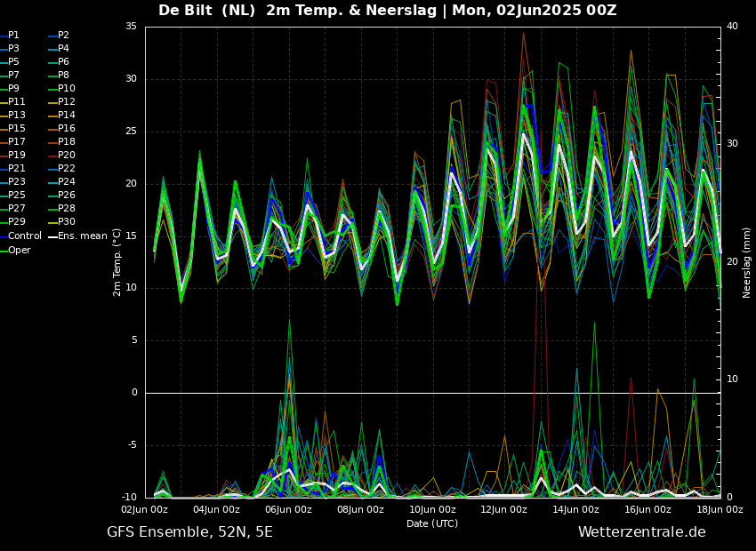The width and height of the screenshot is (756, 551).
Task: Click the P14 legend color line
Action: tap(52, 116)
